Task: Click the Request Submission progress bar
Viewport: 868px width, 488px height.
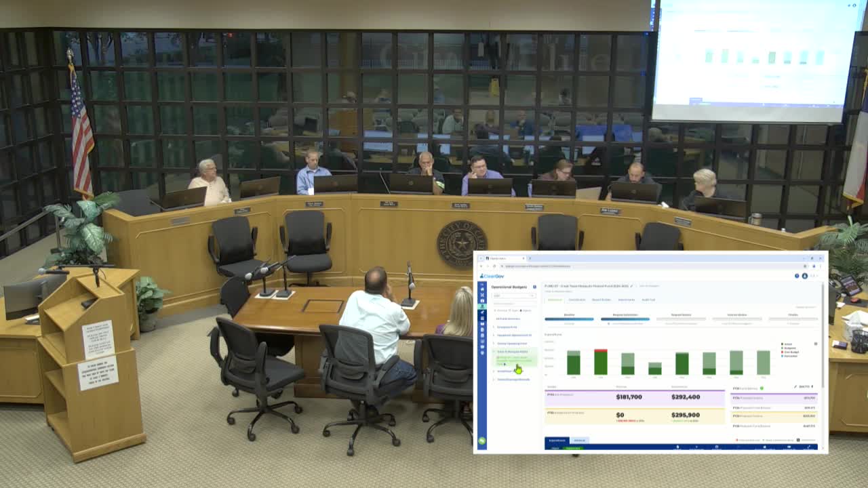Action: click(625, 319)
